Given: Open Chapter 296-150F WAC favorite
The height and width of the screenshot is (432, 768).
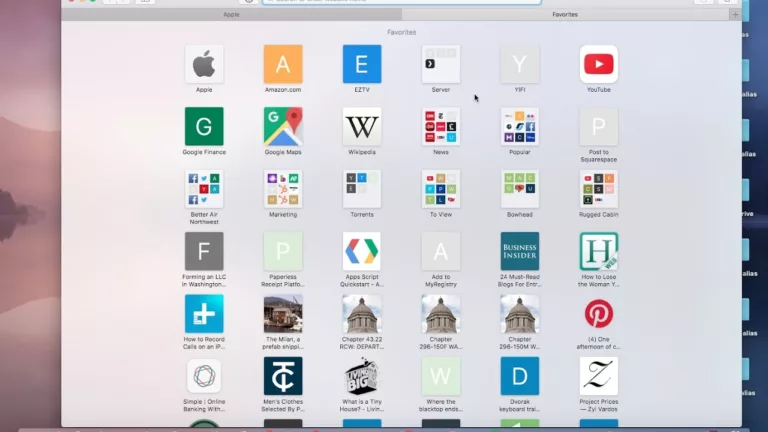Looking at the screenshot, I should pos(441,313).
